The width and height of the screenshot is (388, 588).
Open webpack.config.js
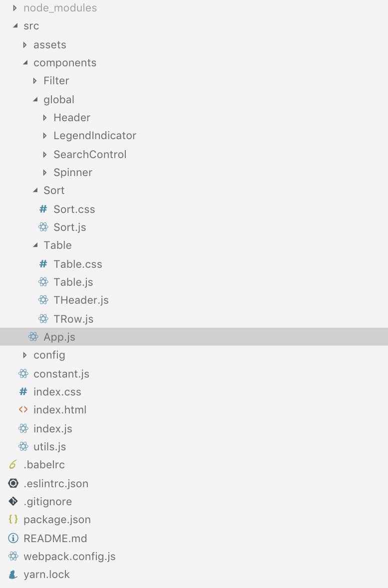69,556
